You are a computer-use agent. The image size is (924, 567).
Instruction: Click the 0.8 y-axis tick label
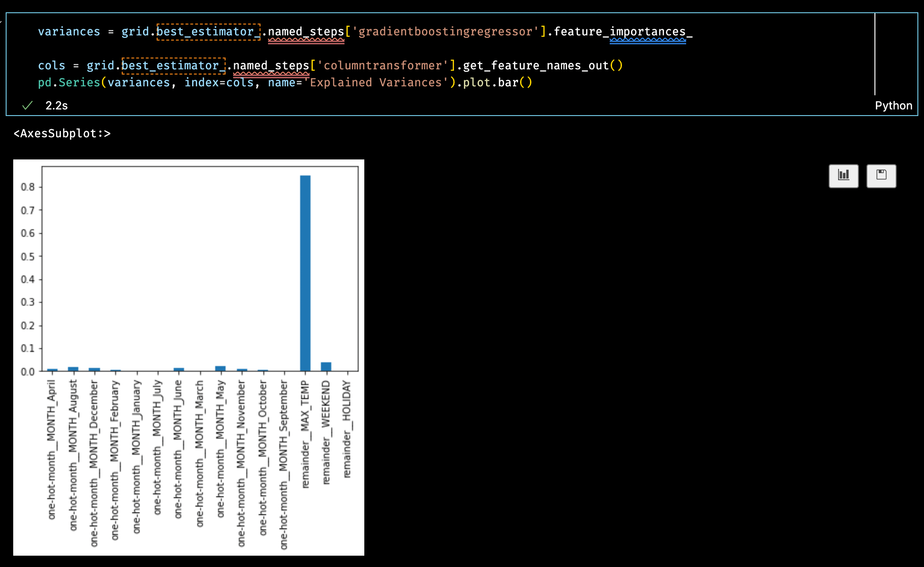[28, 187]
